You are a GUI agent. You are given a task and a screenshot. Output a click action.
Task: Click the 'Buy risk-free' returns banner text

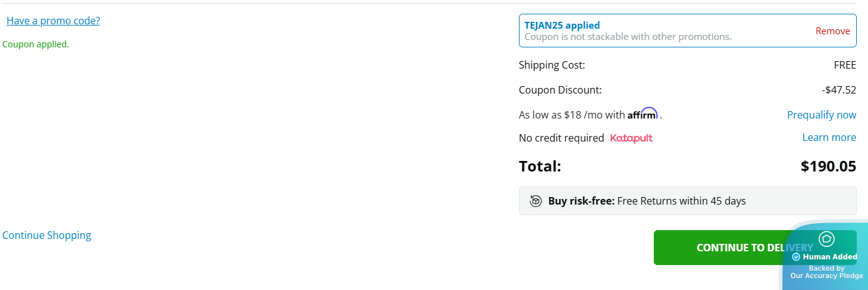(x=647, y=201)
